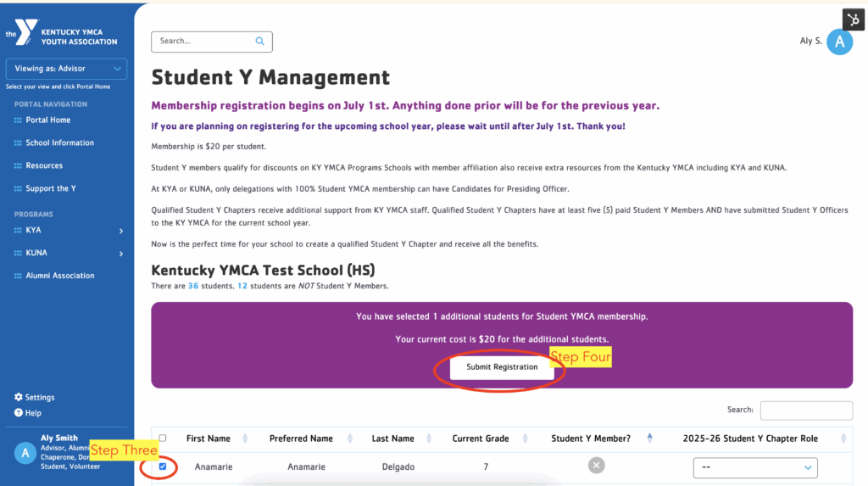Click the Submit Registration button
868x486 pixels.
[501, 367]
